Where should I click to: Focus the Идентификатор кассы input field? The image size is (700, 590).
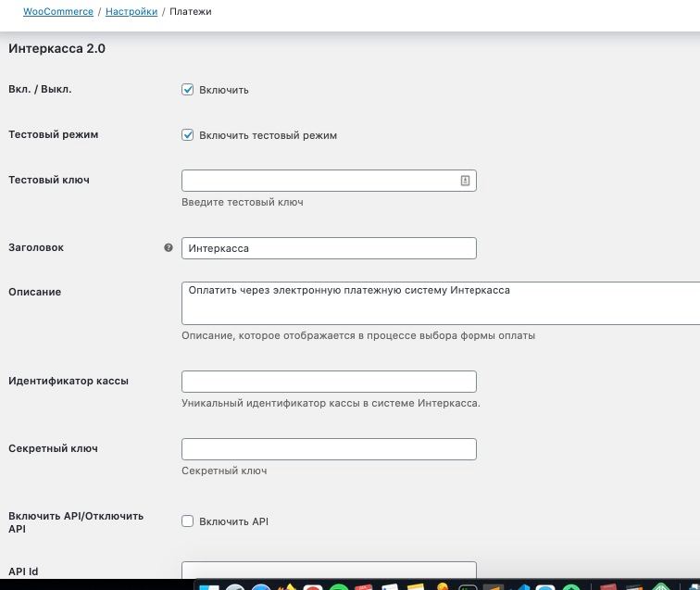[329, 382]
